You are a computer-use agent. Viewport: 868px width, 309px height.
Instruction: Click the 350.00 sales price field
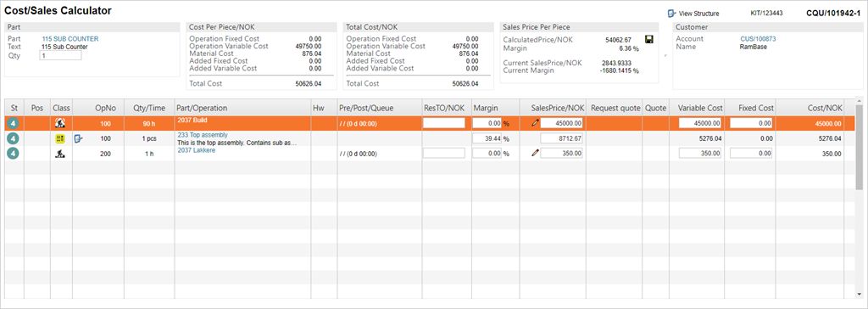coord(561,154)
